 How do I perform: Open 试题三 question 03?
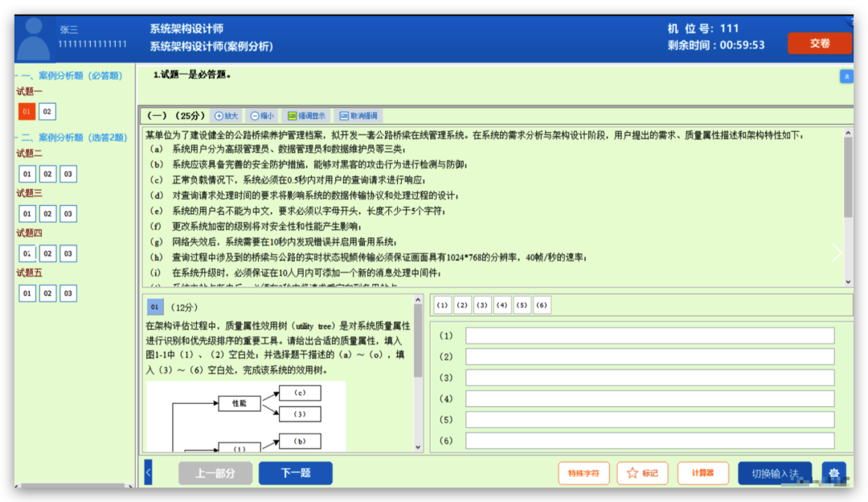pos(68,214)
